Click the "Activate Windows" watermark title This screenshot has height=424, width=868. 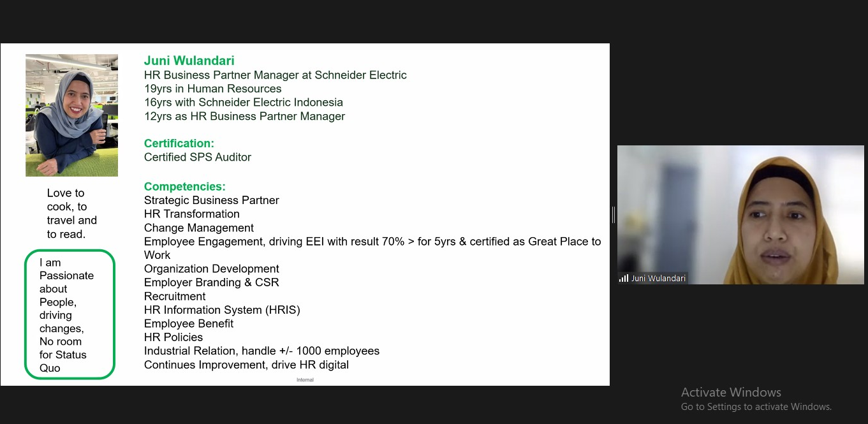coord(731,392)
